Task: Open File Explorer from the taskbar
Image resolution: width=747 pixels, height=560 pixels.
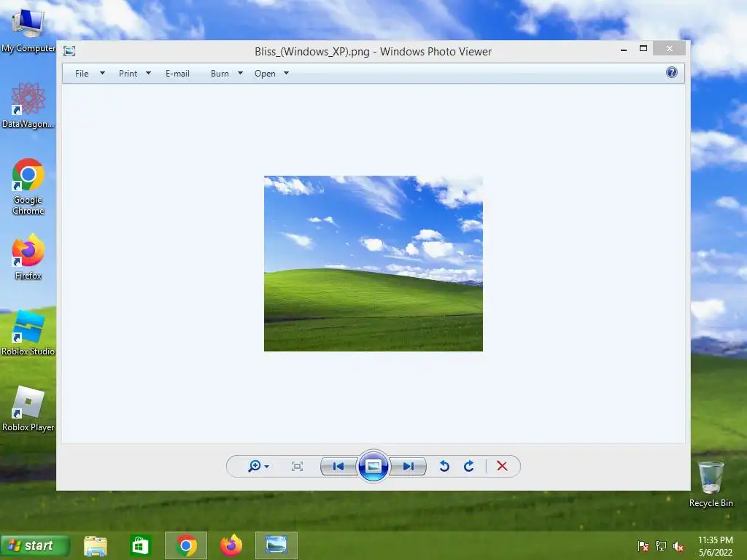Action: coord(96,545)
